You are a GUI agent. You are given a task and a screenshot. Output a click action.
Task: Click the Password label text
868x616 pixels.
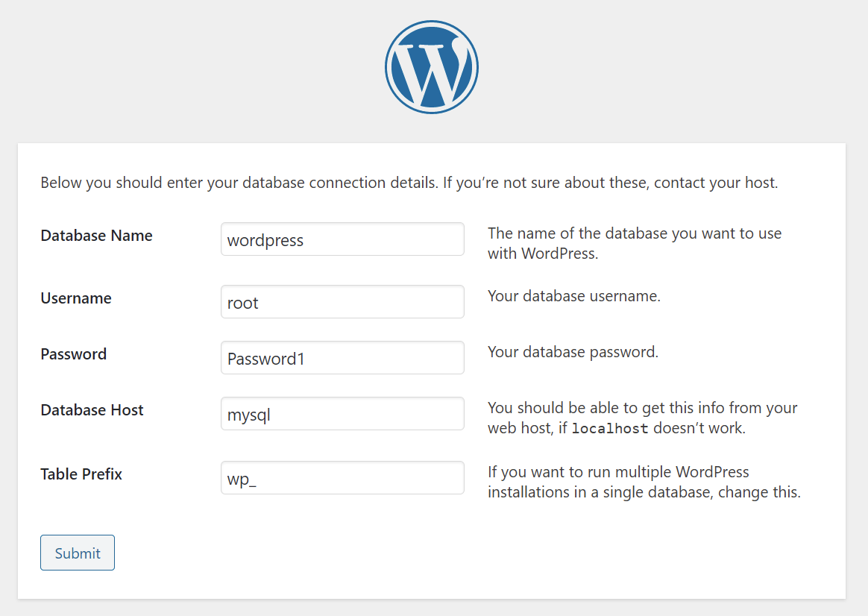point(74,354)
